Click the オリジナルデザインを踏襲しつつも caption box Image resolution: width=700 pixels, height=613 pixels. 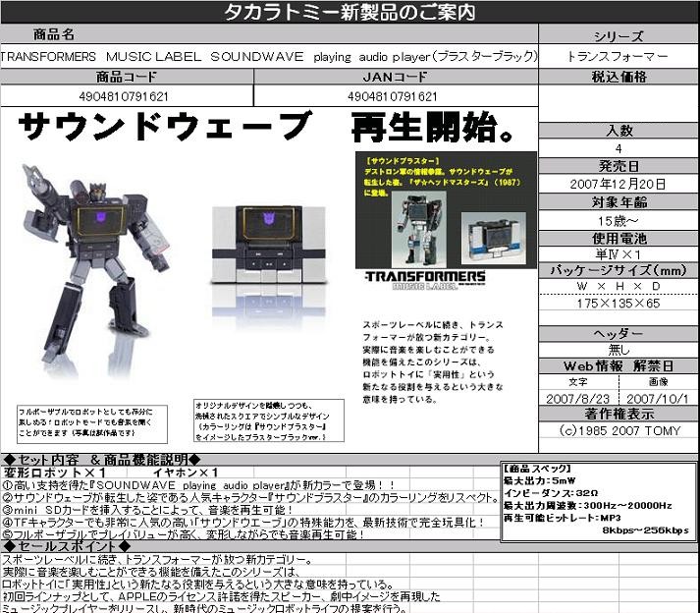tap(269, 420)
